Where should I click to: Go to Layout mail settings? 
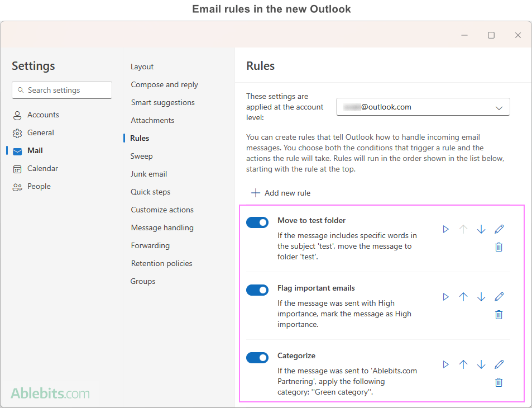[142, 67]
